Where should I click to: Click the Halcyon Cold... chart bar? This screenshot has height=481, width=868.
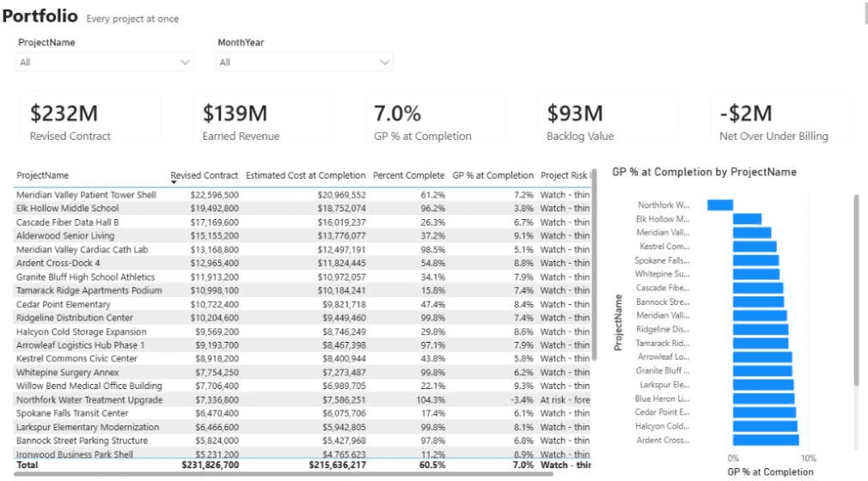pos(766,426)
